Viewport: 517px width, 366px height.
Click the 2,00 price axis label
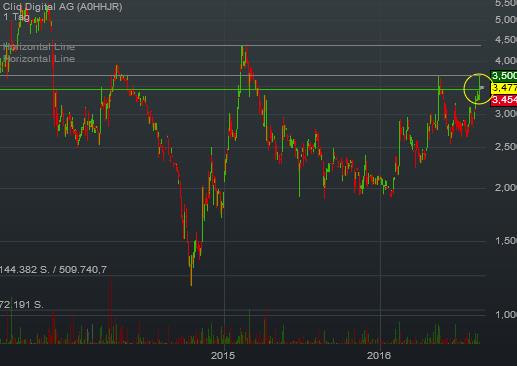tap(506, 188)
